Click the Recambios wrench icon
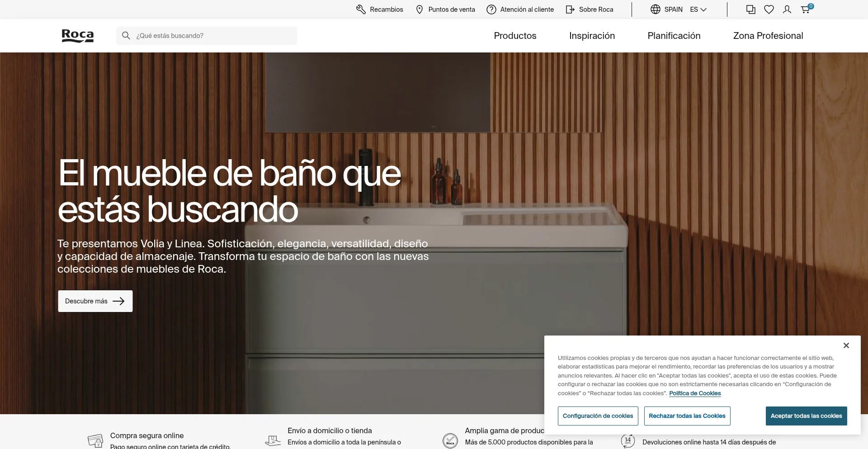The image size is (868, 449). click(361, 9)
